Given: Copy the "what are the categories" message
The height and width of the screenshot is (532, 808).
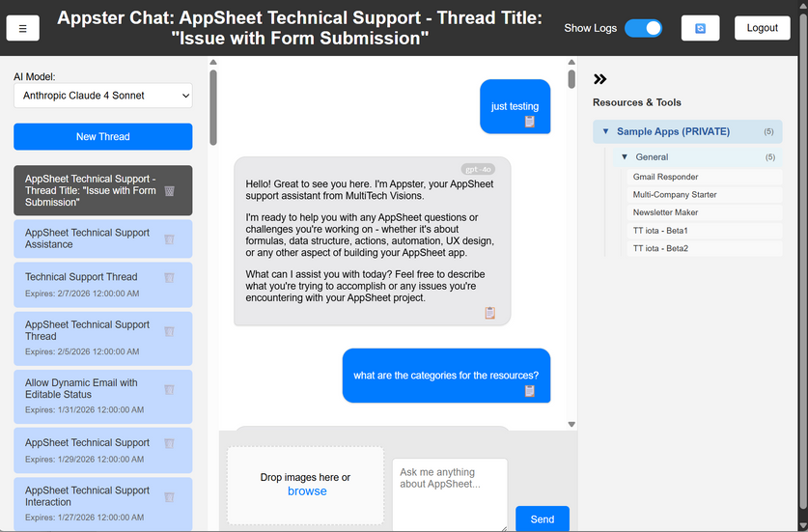Looking at the screenshot, I should 530,391.
